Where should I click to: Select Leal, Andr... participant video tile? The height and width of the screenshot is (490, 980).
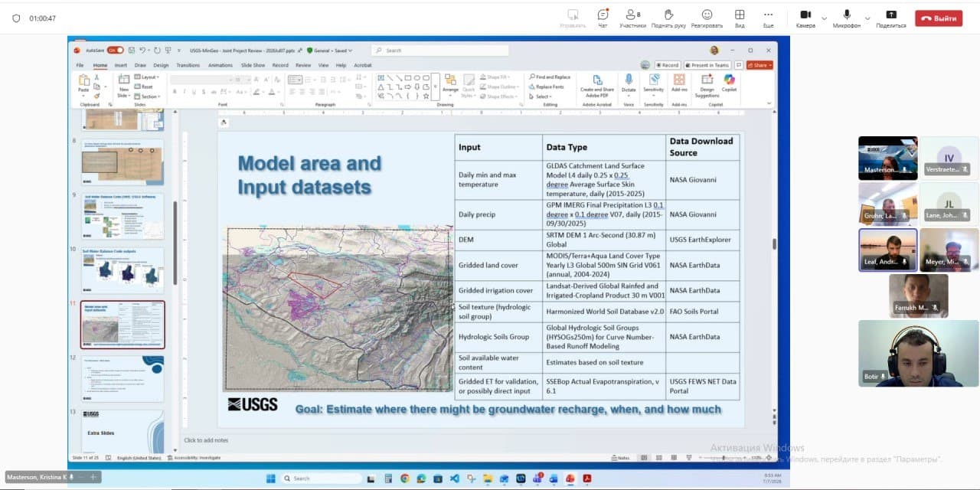tap(887, 250)
